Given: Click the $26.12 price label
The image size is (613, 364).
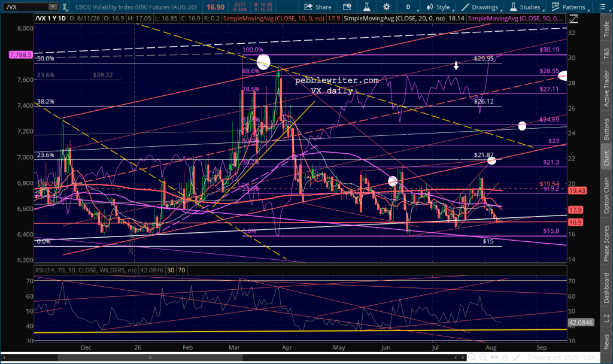Looking at the screenshot, I should tap(484, 101).
